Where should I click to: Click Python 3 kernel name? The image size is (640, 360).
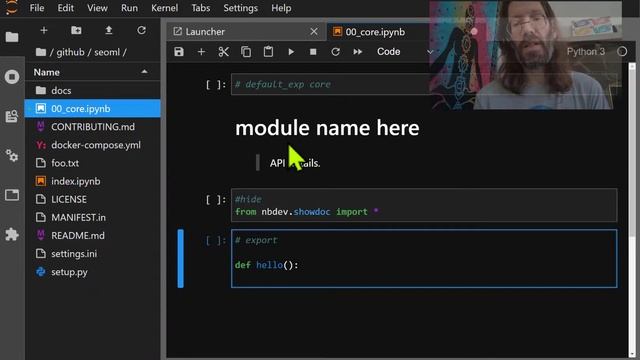pos(586,52)
